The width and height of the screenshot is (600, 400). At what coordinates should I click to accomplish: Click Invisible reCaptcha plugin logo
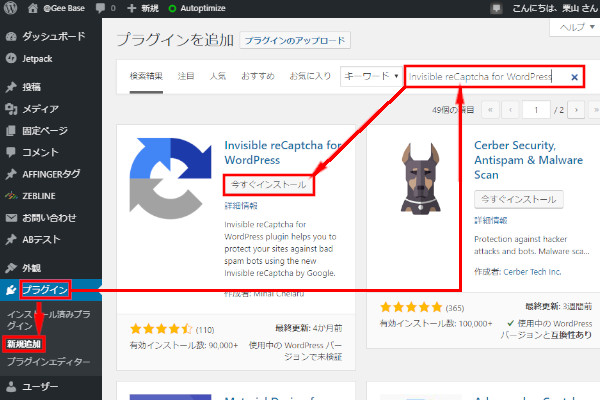170,178
